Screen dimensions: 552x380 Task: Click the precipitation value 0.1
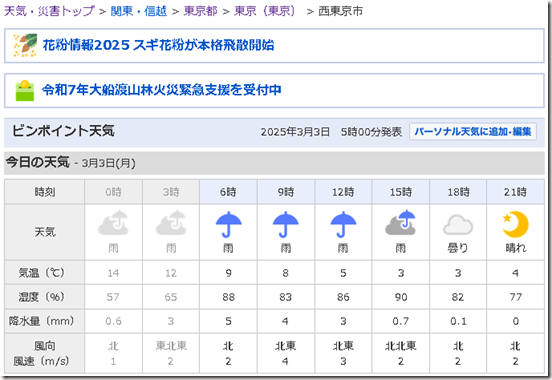click(458, 321)
